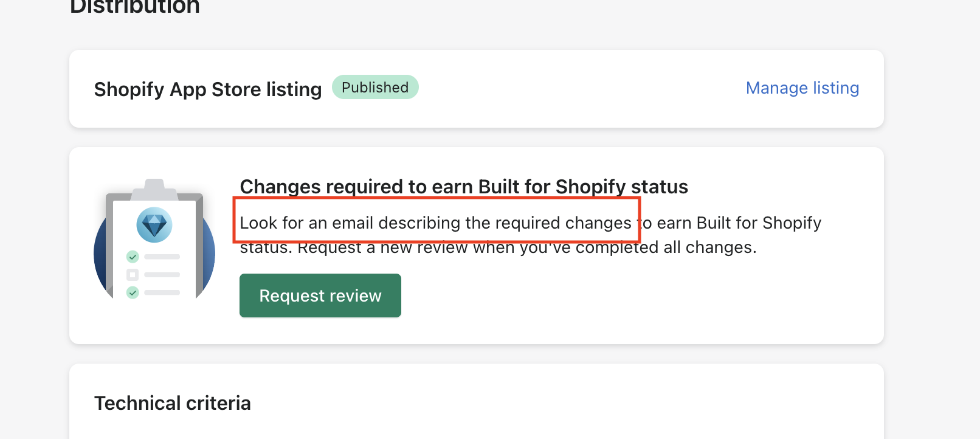Click the Distribution page heading

(135, 7)
